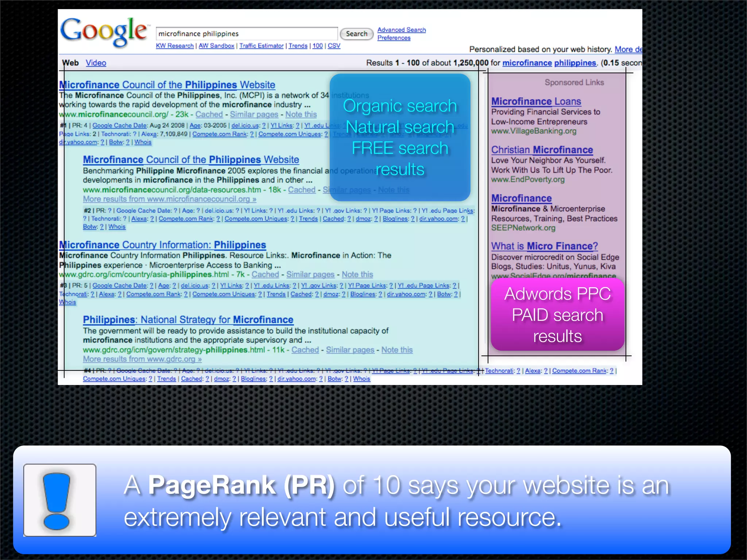Screen dimensions: 747x560
Task: Click philippines link in results summary
Action: click(575, 63)
